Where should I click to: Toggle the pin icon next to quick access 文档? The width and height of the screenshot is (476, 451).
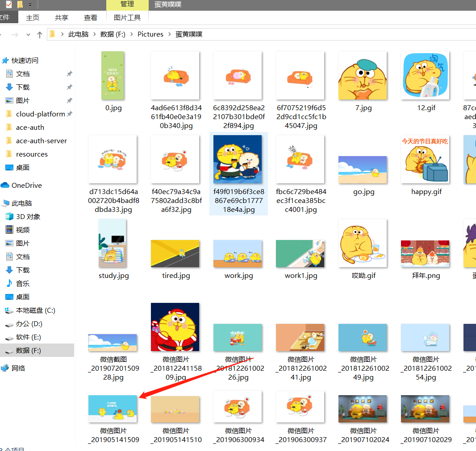(70, 74)
